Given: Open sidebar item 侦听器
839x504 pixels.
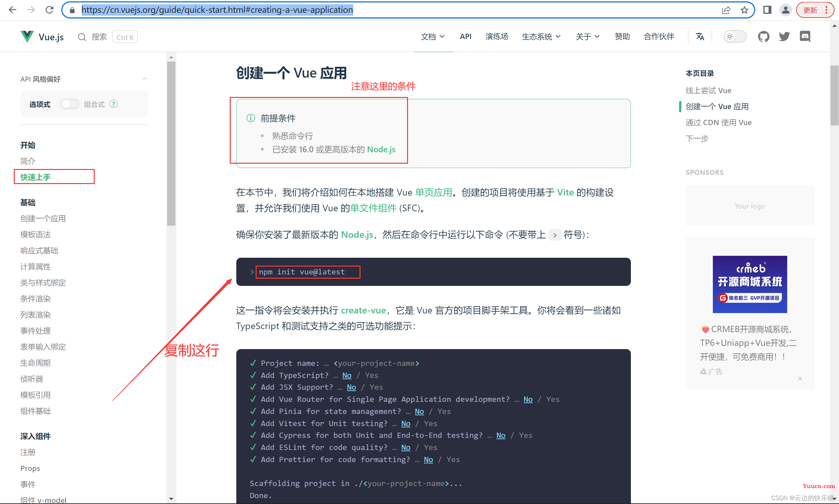Looking at the screenshot, I should pyautogui.click(x=31, y=379).
